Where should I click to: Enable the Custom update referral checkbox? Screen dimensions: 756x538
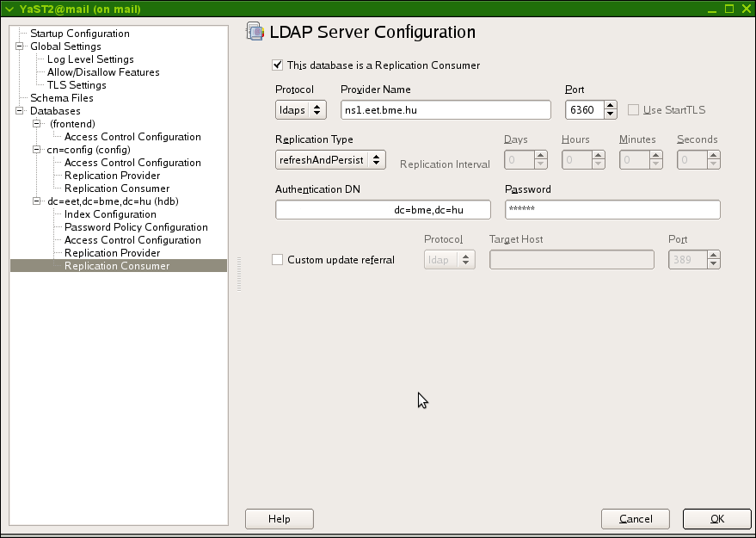tap(277, 260)
